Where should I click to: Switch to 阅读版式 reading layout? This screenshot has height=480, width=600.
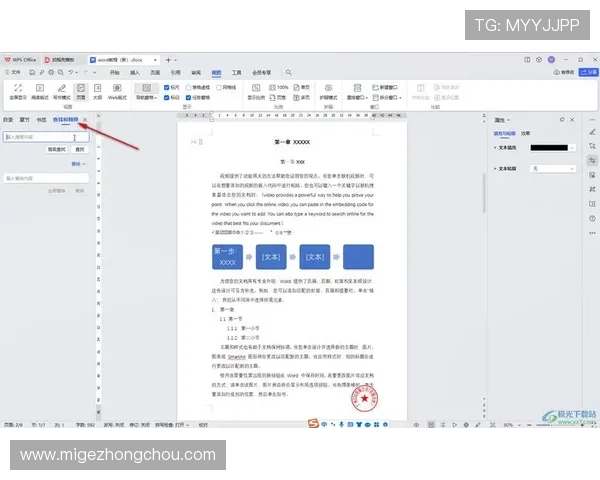pyautogui.click(x=40, y=92)
